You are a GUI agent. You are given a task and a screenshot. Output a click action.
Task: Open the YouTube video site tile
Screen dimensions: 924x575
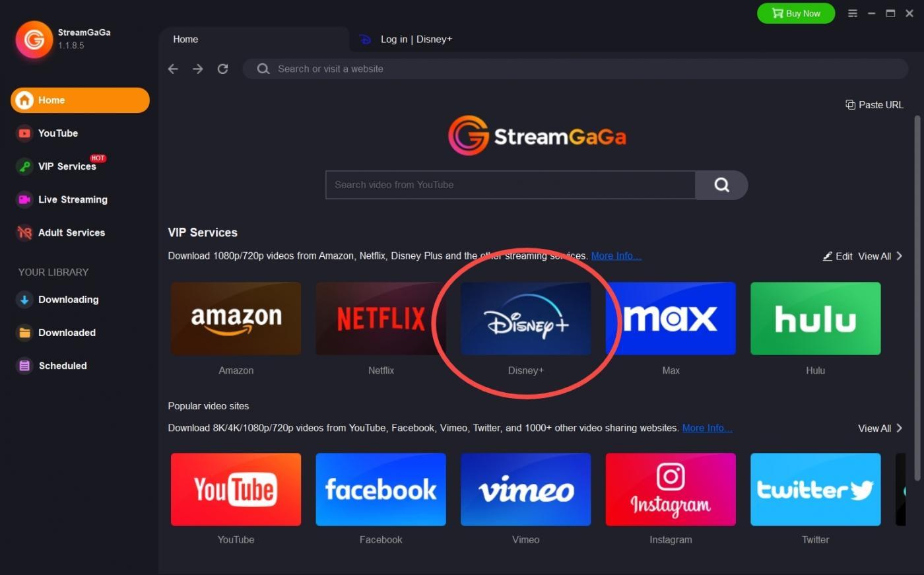pos(236,490)
